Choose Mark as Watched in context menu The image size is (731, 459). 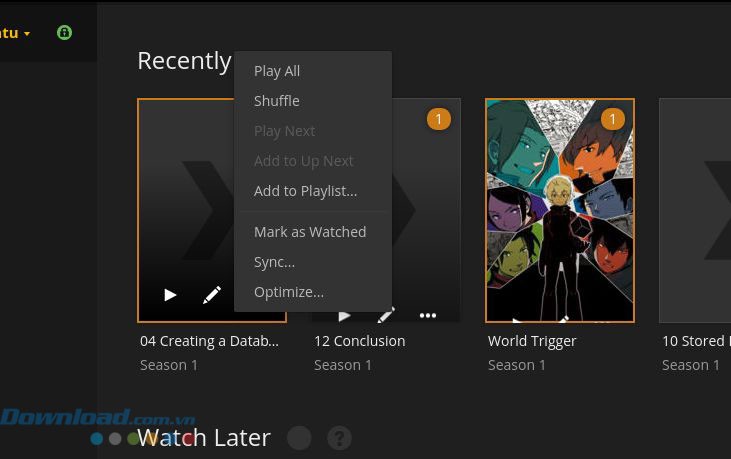tap(310, 232)
